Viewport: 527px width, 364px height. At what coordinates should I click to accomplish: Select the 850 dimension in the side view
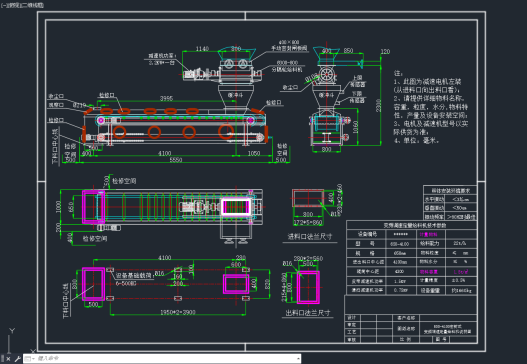coord(349,50)
